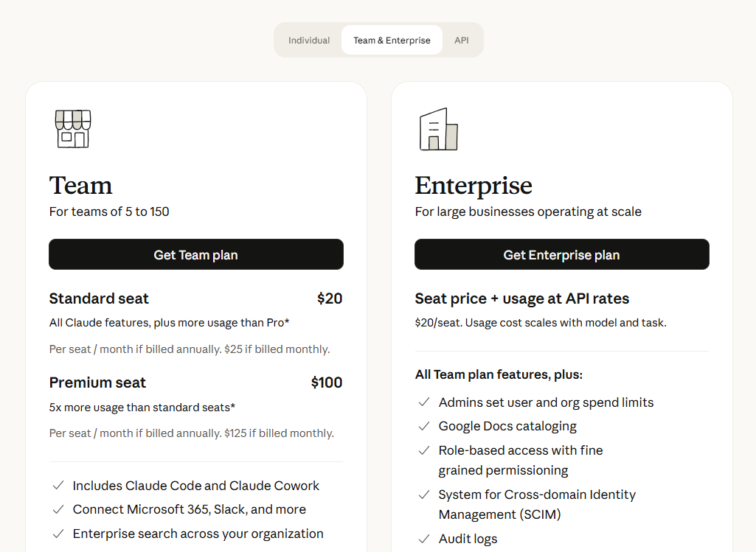Image resolution: width=756 pixels, height=552 pixels.
Task: Click the Standard seat label
Action: (x=99, y=298)
